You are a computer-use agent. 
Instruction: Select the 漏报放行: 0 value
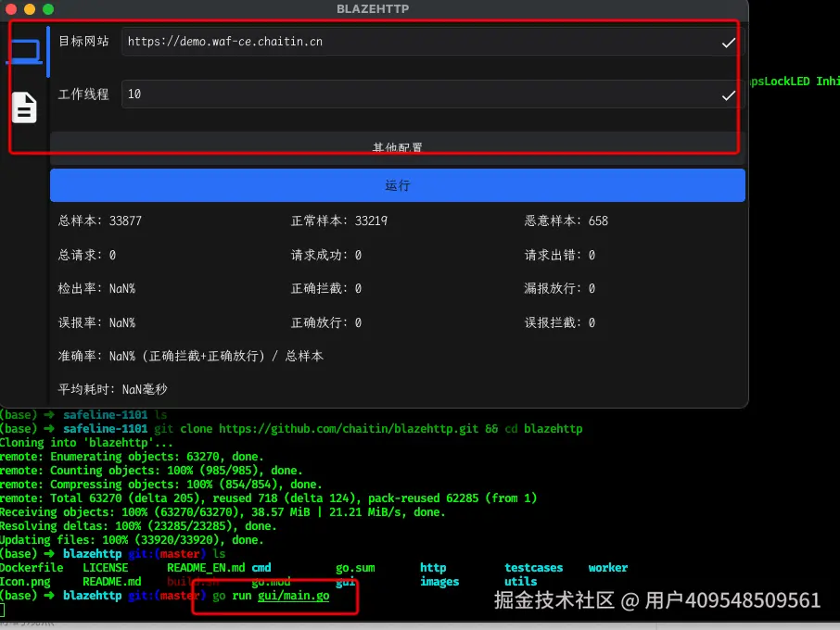(x=560, y=289)
